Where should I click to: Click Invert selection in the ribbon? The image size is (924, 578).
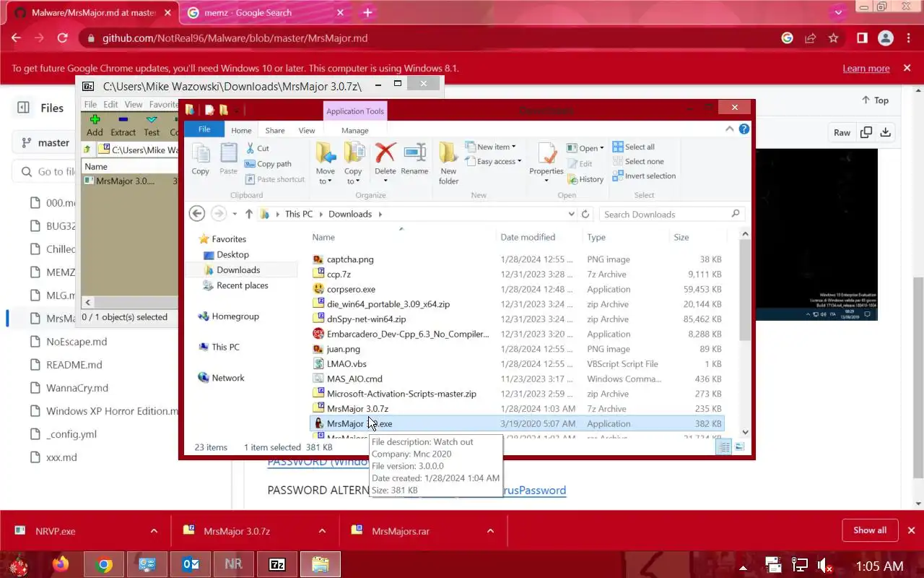pos(644,176)
